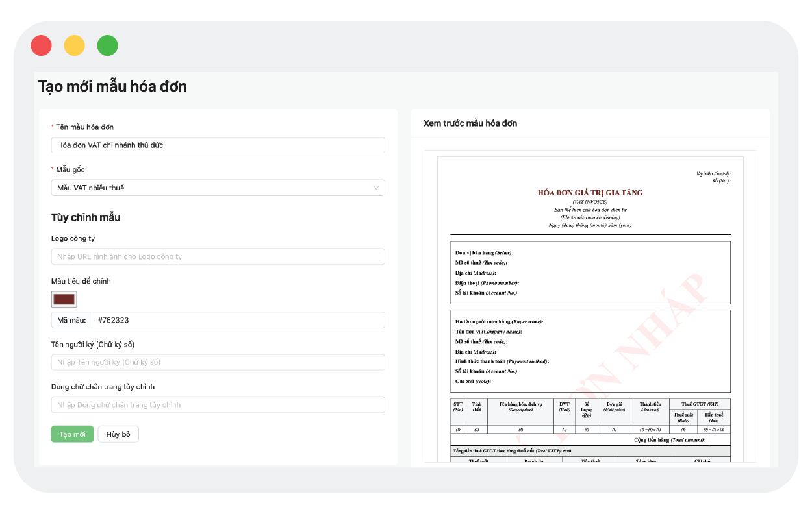Click the 'Xem trước mẫu hóa đơn' panel heading
Image resolution: width=812 pixels, height=514 pixels.
[470, 123]
